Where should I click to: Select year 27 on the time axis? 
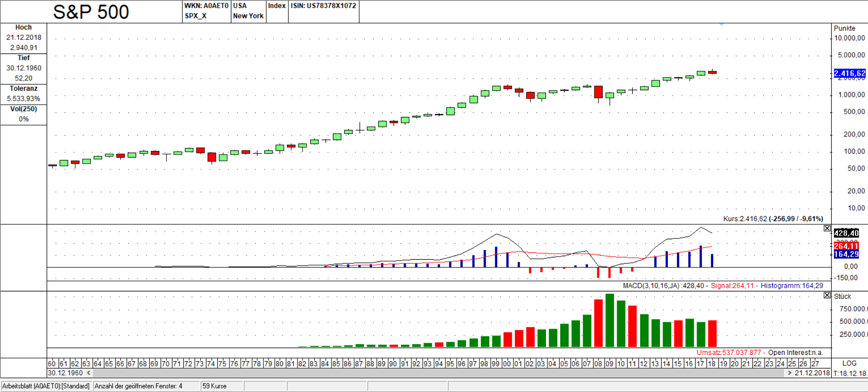point(815,363)
